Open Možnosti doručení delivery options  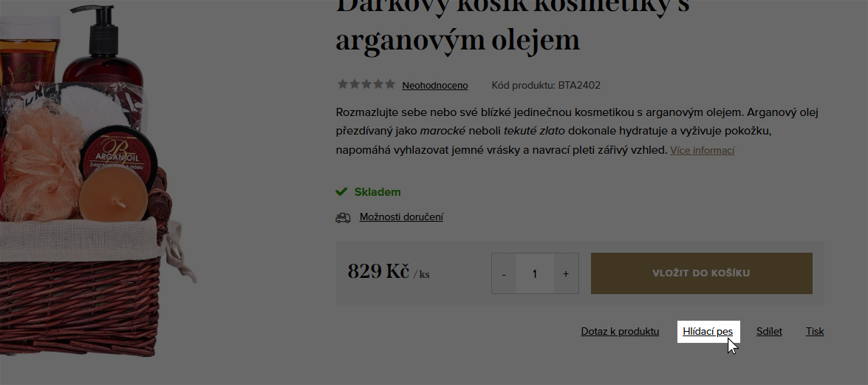click(x=401, y=217)
